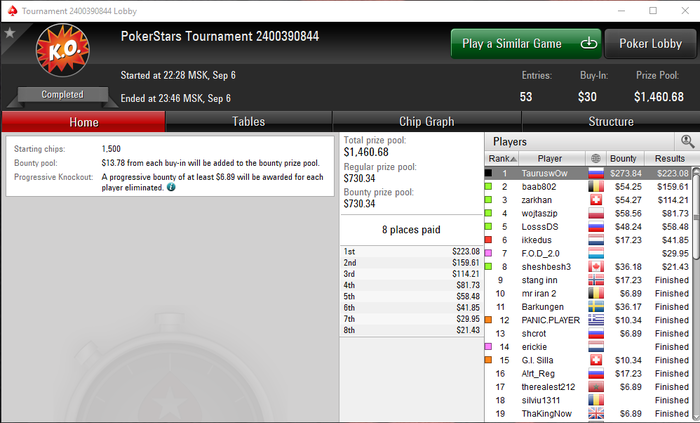Click the Russian flag next to TauruswOw
The height and width of the screenshot is (423, 700).
[596, 173]
